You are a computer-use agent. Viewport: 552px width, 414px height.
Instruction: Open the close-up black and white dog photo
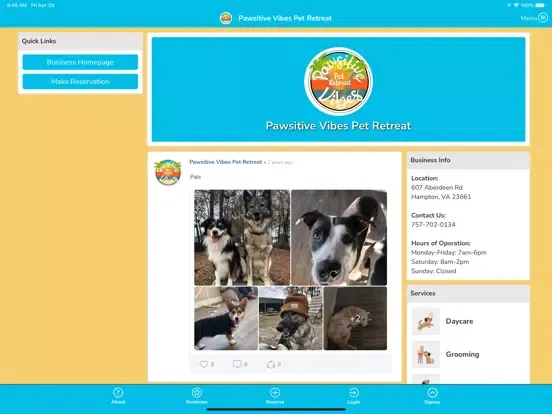pos(339,238)
